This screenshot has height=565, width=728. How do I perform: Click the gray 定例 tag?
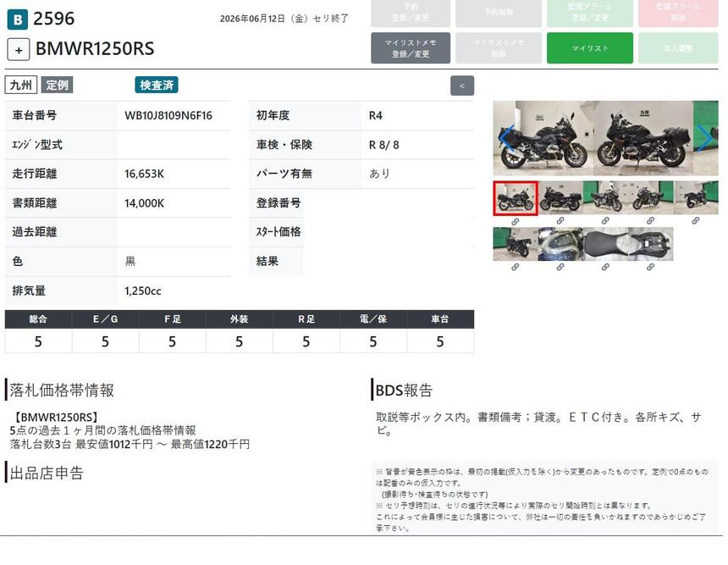57,85
